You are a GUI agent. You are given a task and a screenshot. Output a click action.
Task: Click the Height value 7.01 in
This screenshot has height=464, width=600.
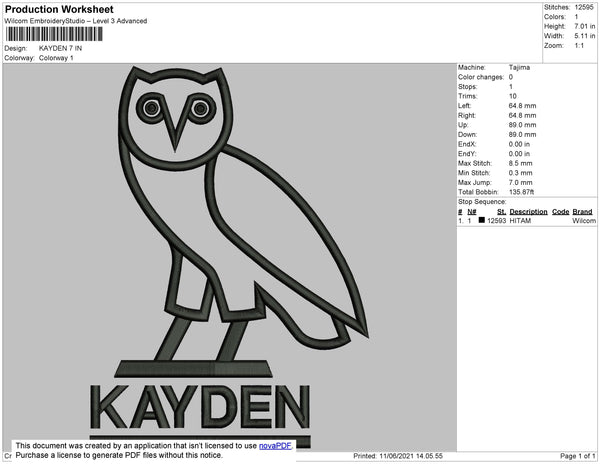click(x=585, y=26)
